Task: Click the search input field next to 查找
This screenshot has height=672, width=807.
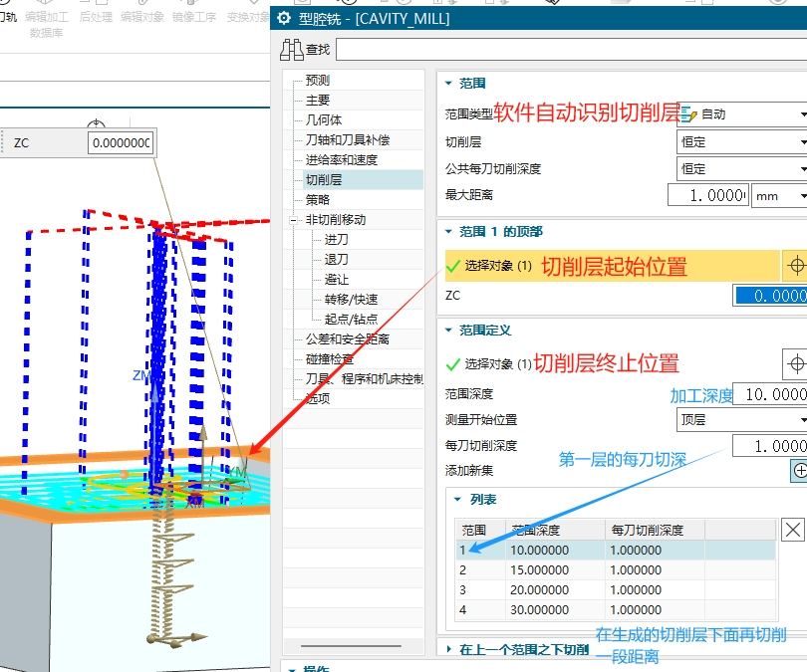Action: click(x=571, y=50)
